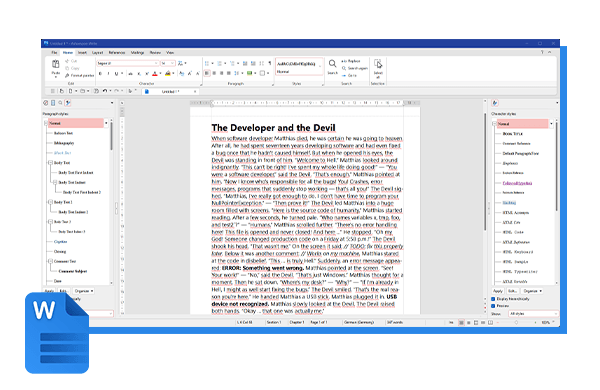Open line spacing dropdown arrow
The width and height of the screenshot is (600, 390).
coord(242,73)
